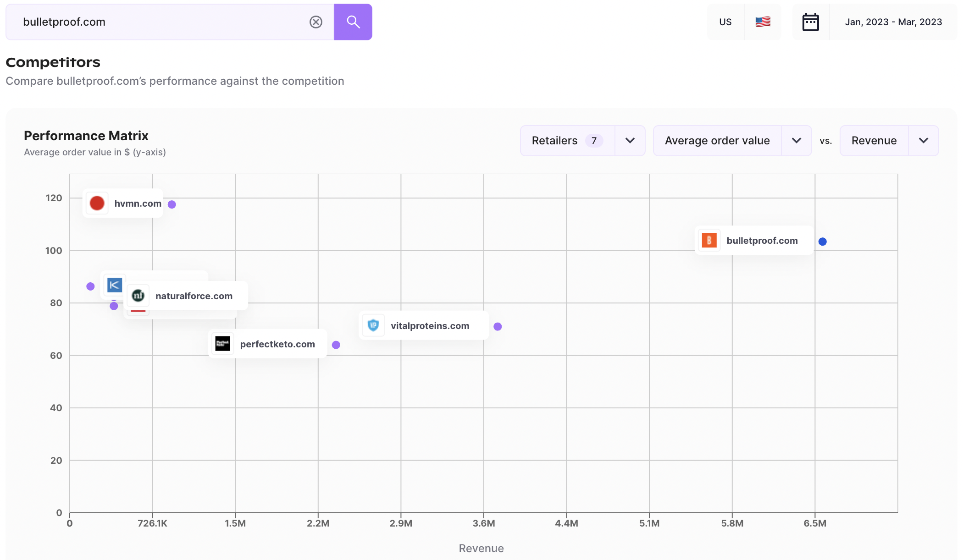This screenshot has width=963, height=560.
Task: Select the blue bulletproof.com data point
Action: click(x=823, y=242)
